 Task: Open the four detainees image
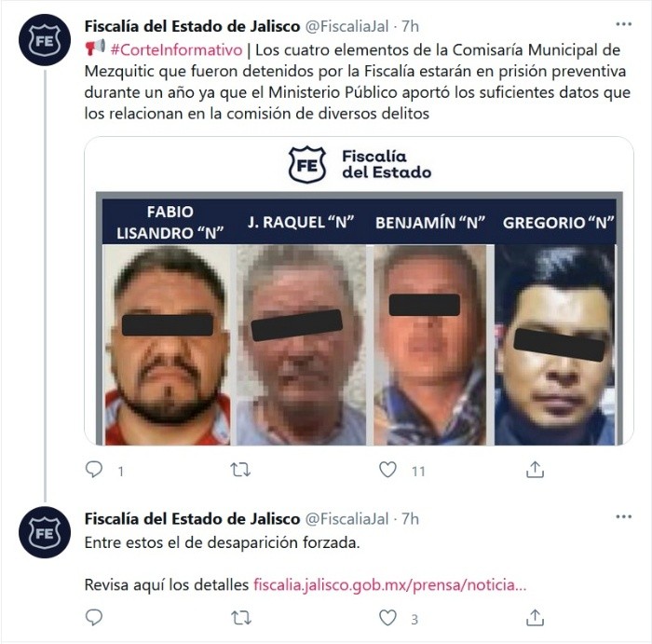[x=359, y=291]
